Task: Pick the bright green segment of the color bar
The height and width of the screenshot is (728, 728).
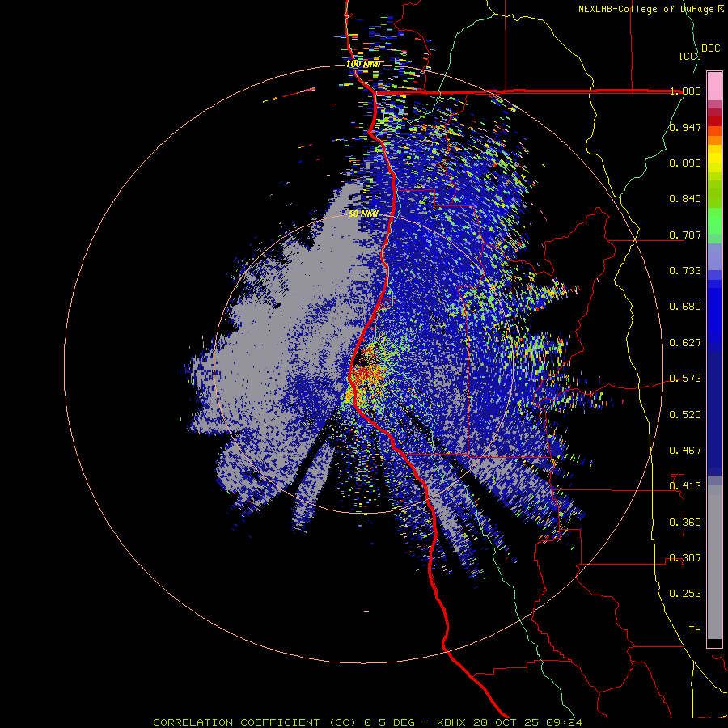Action: coord(714,221)
